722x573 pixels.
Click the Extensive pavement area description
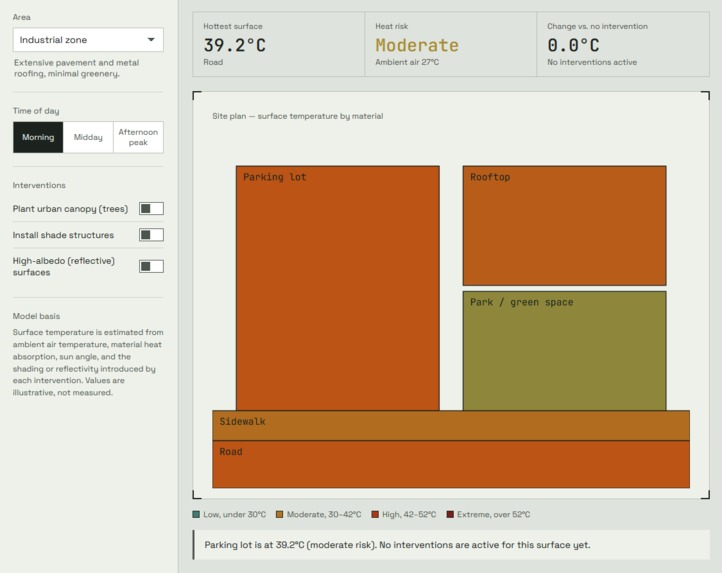pos(76,68)
